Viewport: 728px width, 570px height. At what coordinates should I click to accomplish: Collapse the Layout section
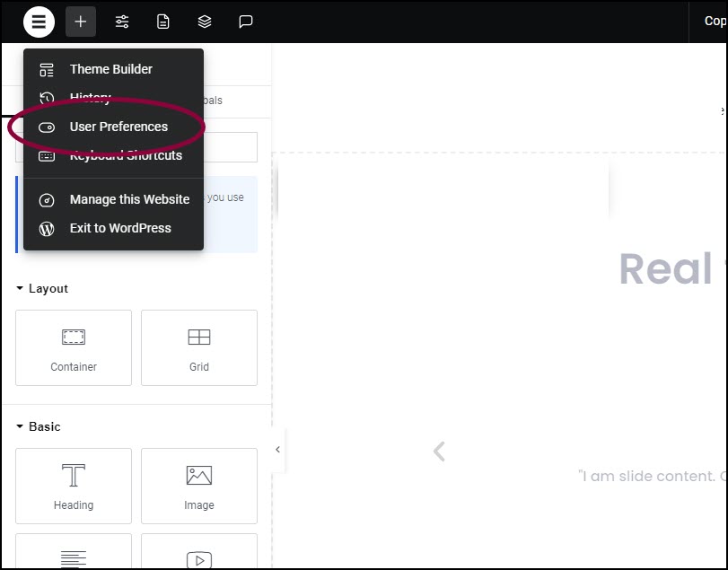(x=42, y=288)
